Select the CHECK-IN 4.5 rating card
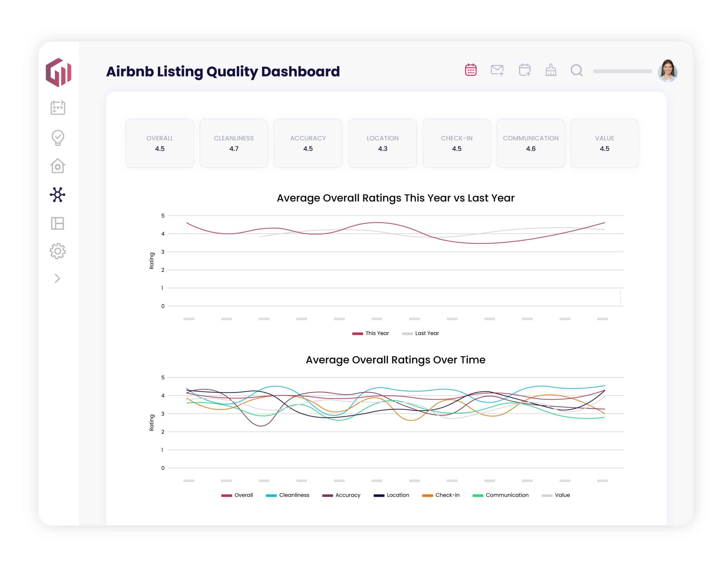 457,143
